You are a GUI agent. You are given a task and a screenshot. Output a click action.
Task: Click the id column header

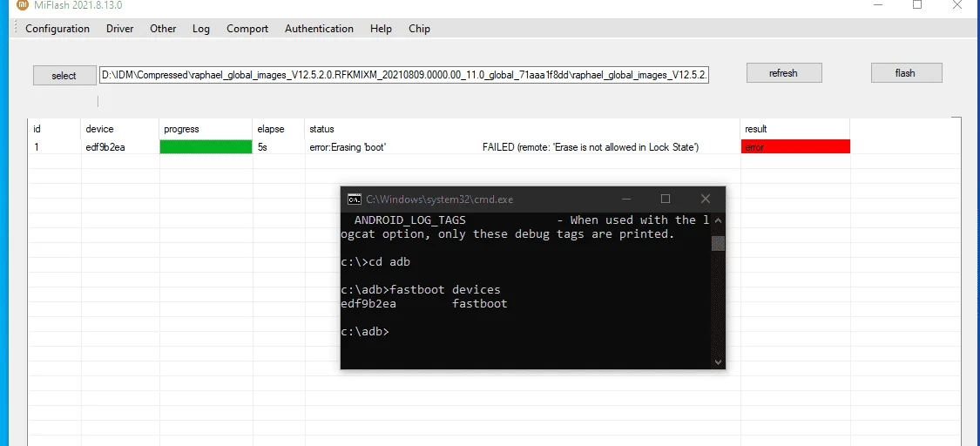pyautogui.click(x=37, y=129)
